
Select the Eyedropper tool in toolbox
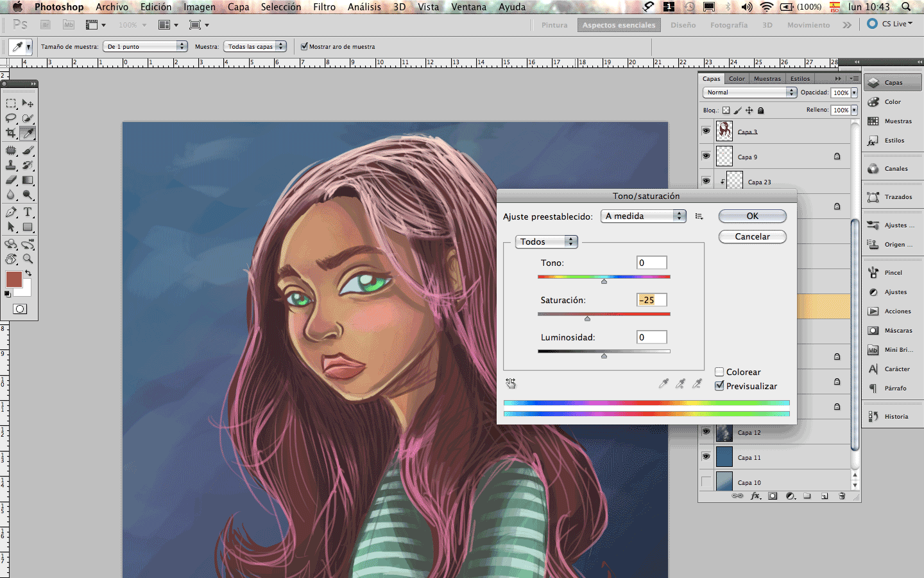28,133
